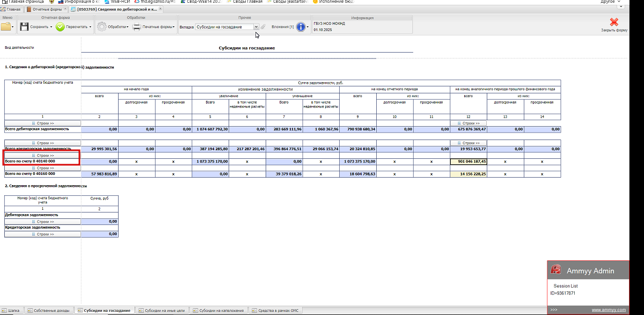Image resolution: width=644 pixels, height=315 pixels.
Task: Open the Своды Главная browser bookmark
Action: pos(245,2)
